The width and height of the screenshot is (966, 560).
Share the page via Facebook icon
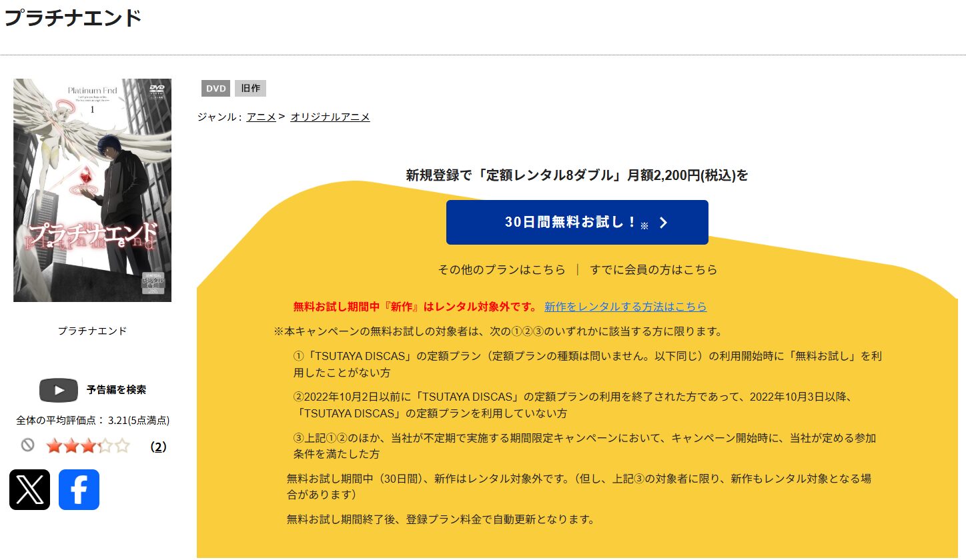click(x=79, y=489)
